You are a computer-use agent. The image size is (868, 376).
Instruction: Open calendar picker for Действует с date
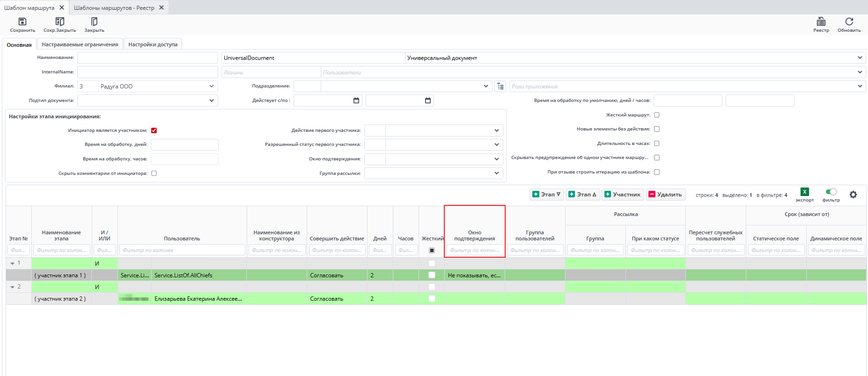click(x=356, y=101)
